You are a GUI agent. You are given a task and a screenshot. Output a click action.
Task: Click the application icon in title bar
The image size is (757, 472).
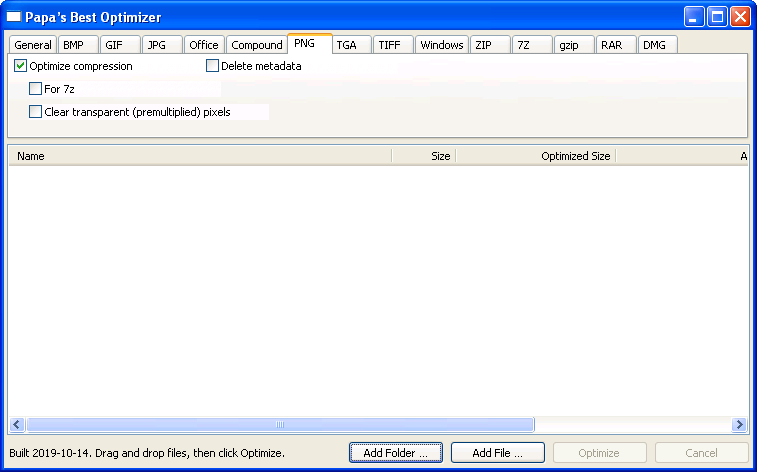[x=15, y=17]
